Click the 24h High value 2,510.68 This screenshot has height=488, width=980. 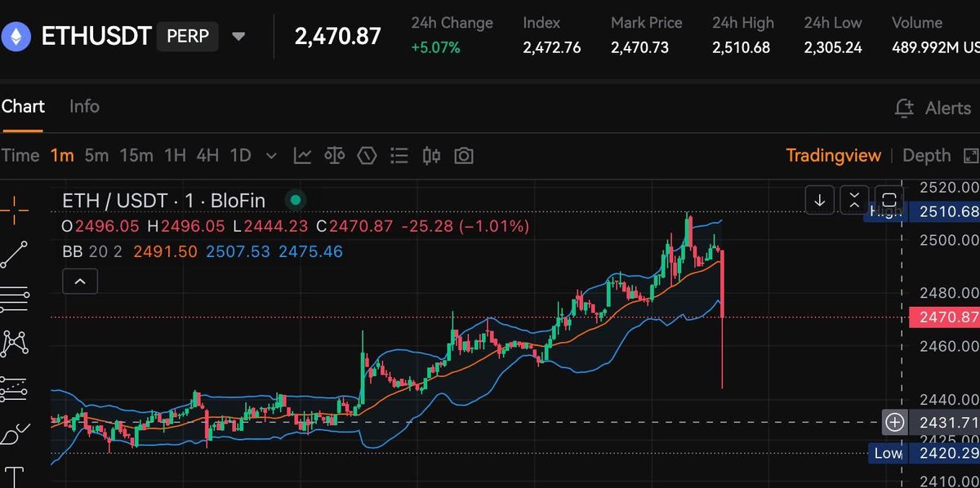(x=741, y=48)
